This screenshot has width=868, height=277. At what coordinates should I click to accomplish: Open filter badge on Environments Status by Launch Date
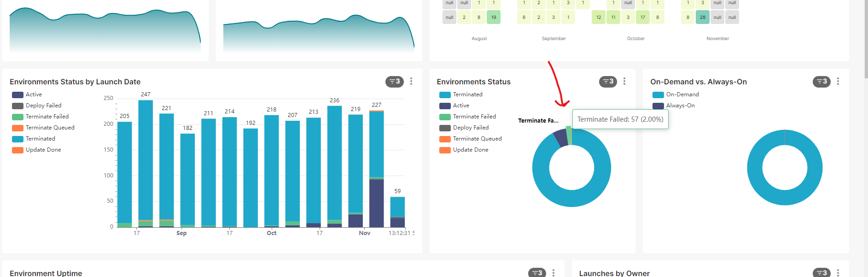(x=394, y=82)
